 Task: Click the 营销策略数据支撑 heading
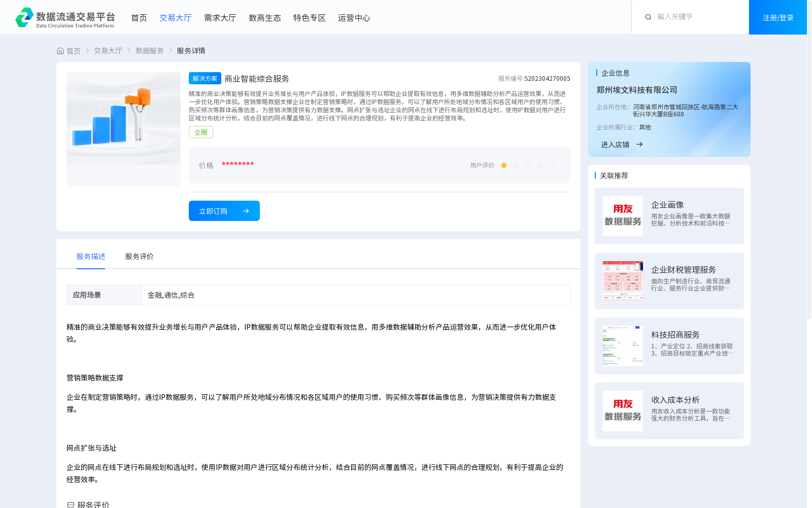[x=95, y=378]
